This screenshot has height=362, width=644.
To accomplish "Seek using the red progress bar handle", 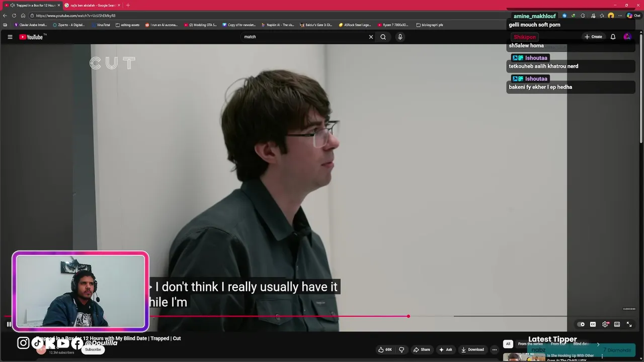I will [x=408, y=316].
